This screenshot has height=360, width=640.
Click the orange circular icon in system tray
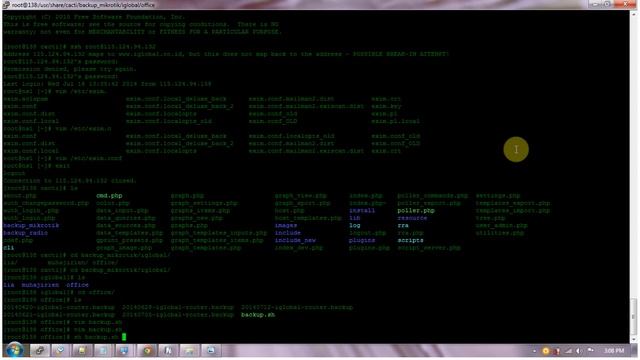coord(546,351)
